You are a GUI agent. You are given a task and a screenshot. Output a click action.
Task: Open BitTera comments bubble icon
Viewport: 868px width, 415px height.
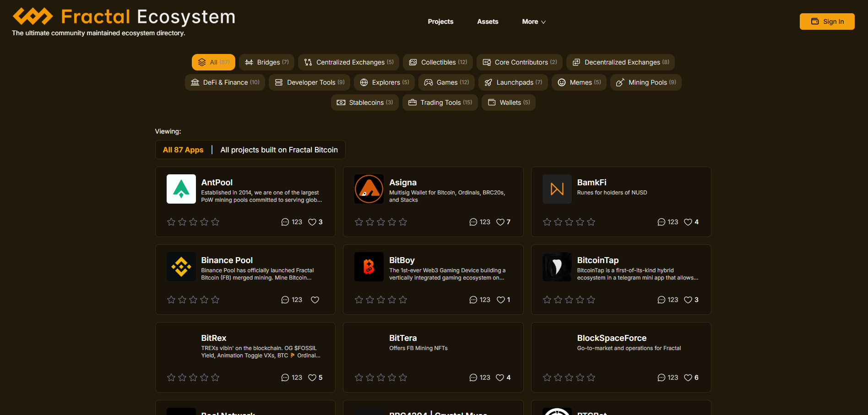[x=473, y=377]
